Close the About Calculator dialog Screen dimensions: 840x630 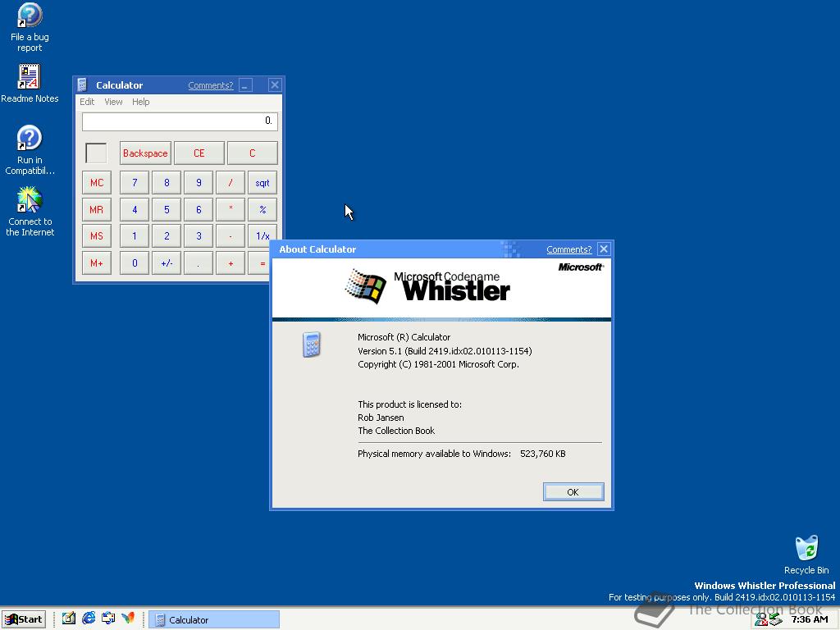[x=604, y=249]
